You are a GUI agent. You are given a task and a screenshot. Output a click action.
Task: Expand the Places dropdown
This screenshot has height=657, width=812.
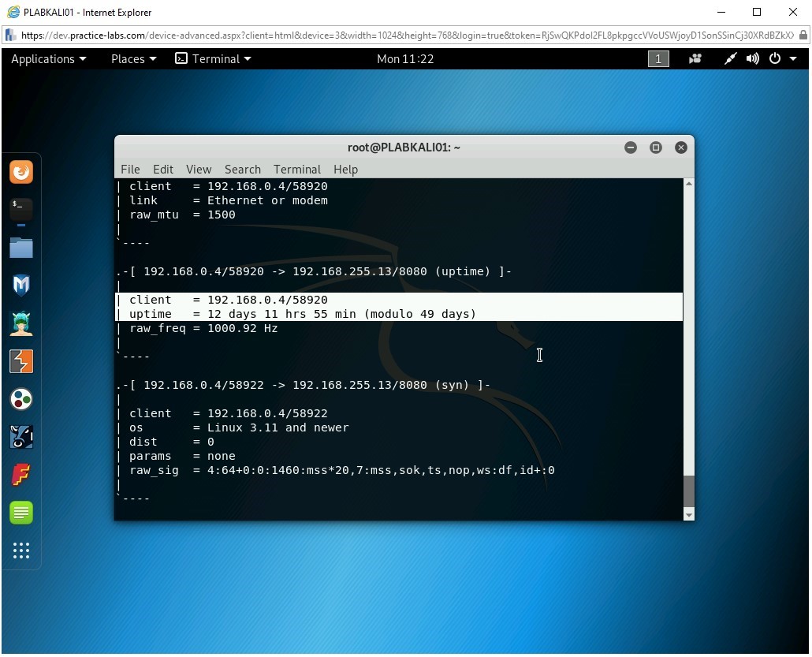(132, 58)
